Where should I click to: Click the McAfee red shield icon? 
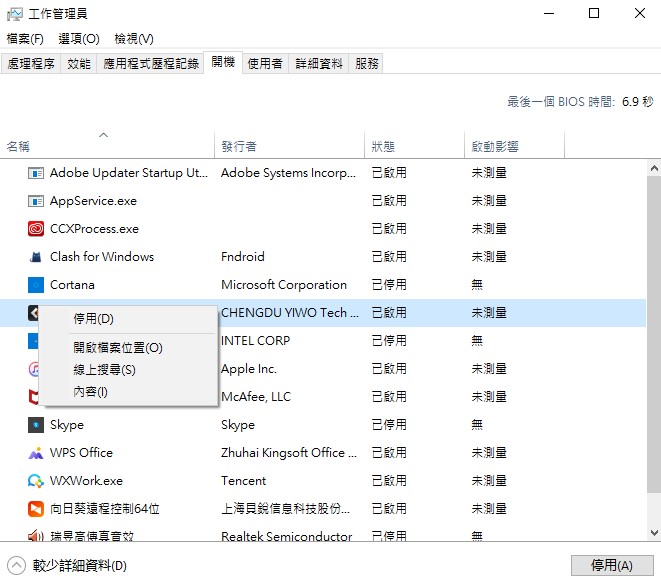[33, 397]
